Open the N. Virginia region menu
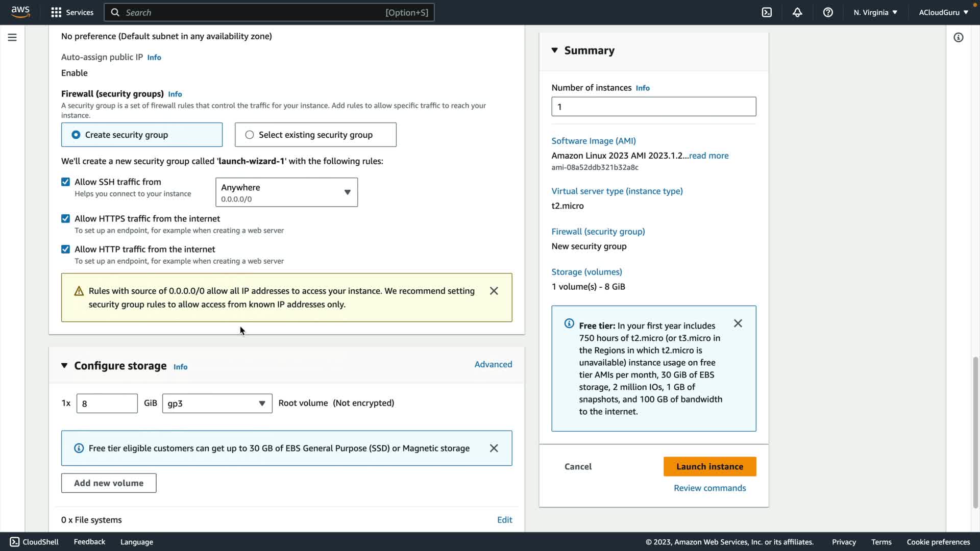Image resolution: width=980 pixels, height=551 pixels. point(875,12)
